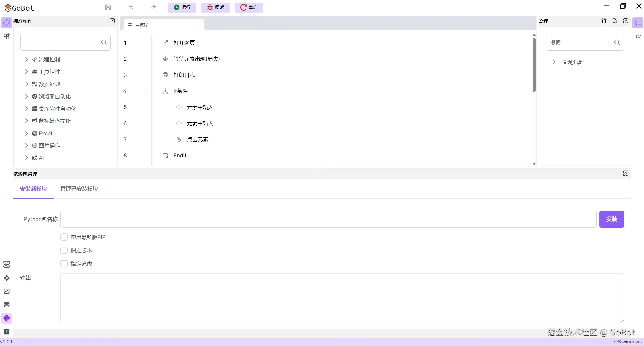Open the database icon in sidebar

coord(7,305)
